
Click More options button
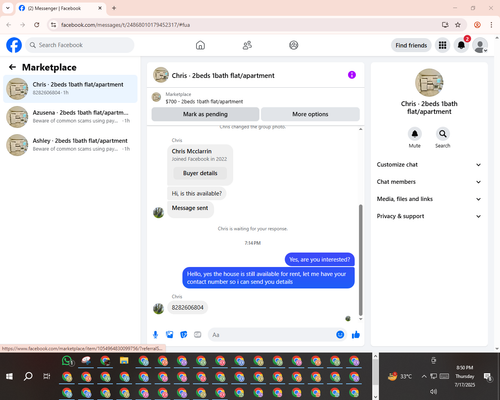pos(310,114)
